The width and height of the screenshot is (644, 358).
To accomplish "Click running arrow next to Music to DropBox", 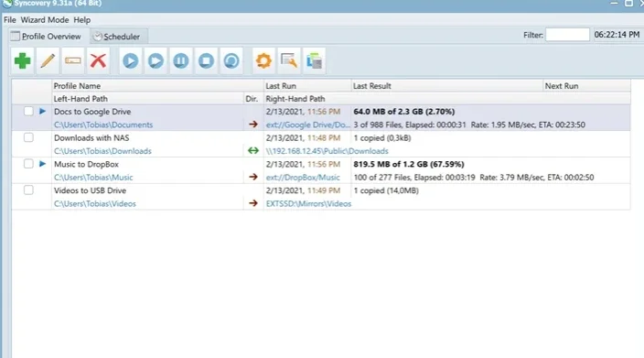I will (42, 164).
